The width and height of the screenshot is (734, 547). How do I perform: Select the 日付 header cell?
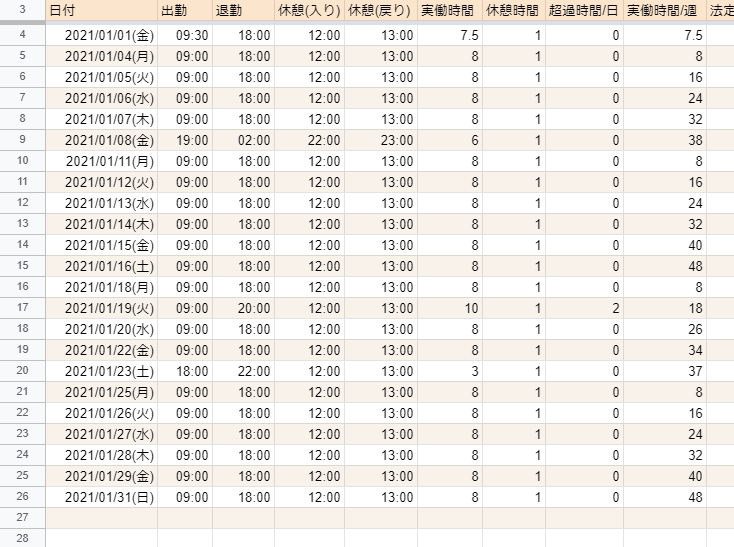pyautogui.click(x=101, y=10)
